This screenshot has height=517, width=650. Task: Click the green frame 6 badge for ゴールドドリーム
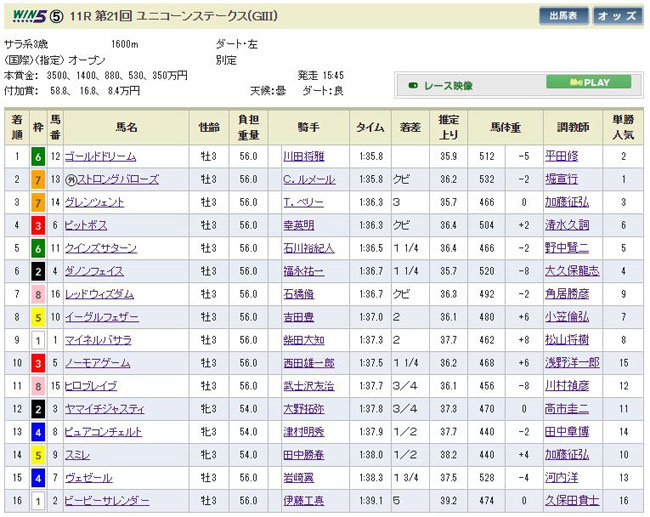click(37, 156)
